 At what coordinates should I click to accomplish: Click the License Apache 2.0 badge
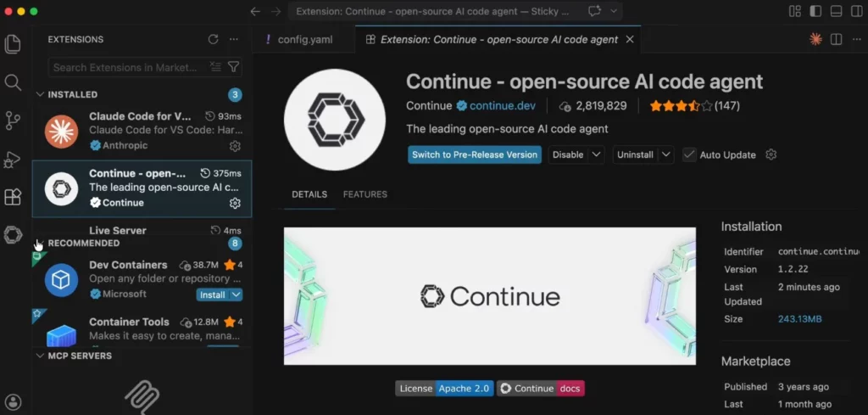[x=444, y=389]
